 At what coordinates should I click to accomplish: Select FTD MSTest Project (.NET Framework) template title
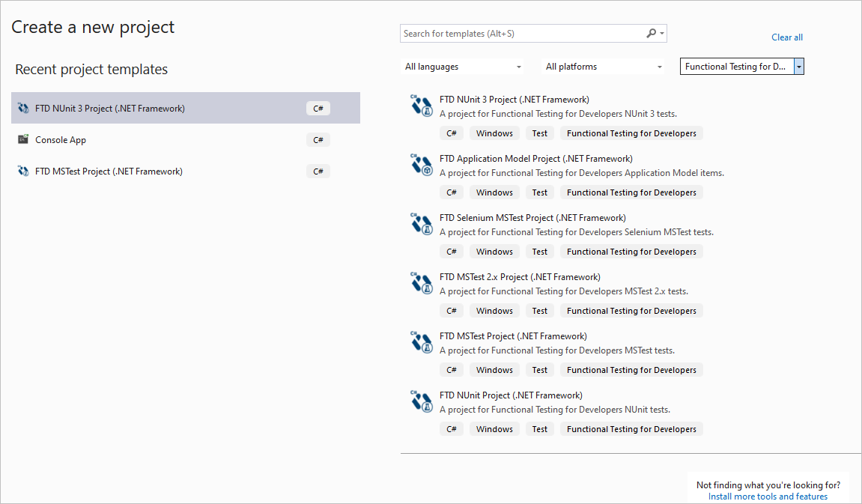(x=513, y=336)
